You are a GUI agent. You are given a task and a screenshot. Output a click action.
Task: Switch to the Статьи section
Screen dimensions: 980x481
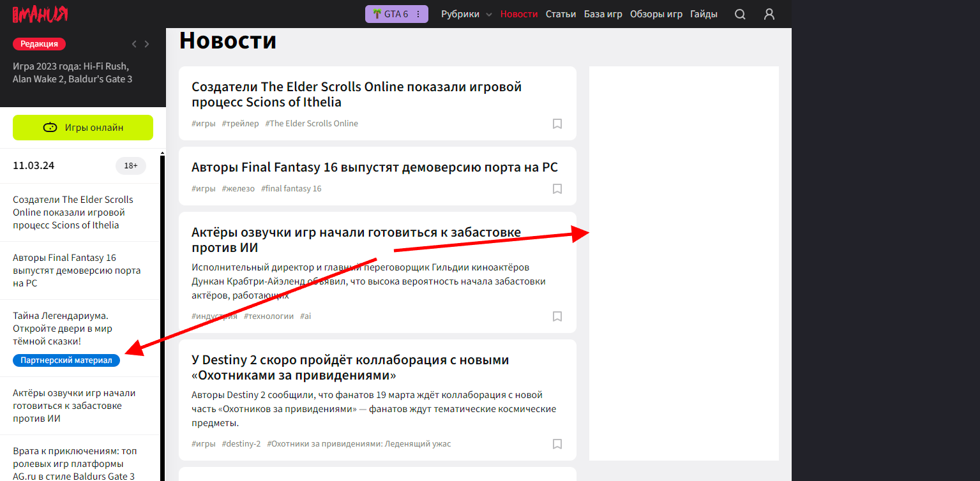pos(561,13)
